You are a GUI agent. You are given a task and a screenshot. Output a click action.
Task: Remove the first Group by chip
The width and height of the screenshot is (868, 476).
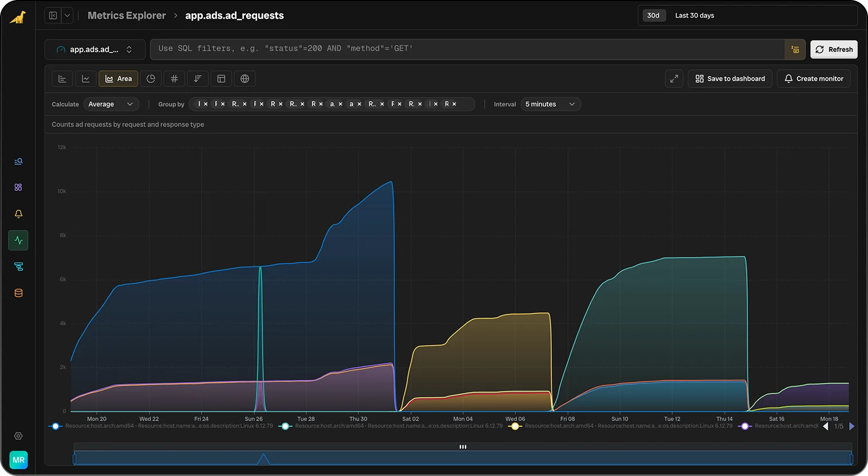206,104
